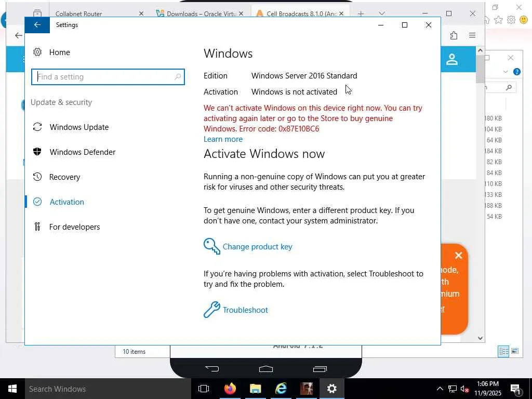The image size is (532, 399).
Task: Click the Windows Update refresh icon
Action: 37,127
